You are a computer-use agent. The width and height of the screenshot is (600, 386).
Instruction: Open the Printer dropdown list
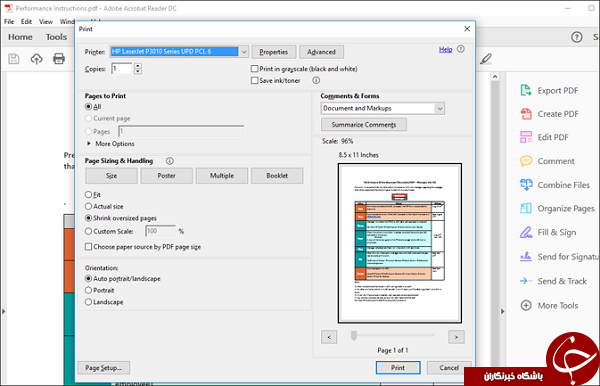[x=244, y=52]
